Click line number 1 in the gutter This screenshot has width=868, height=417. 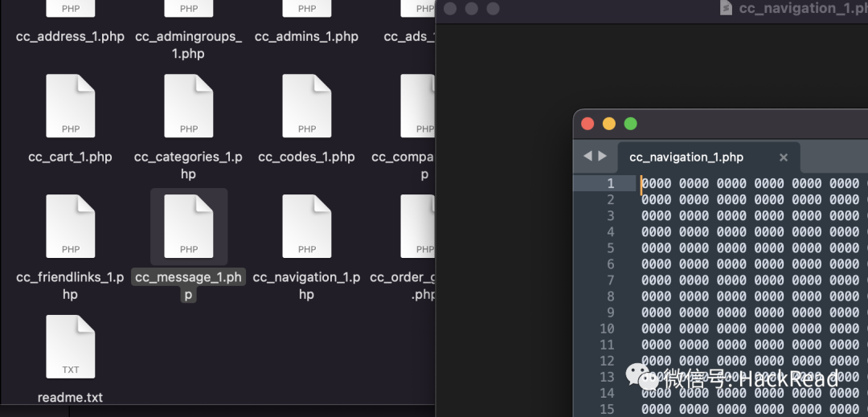pyautogui.click(x=611, y=184)
